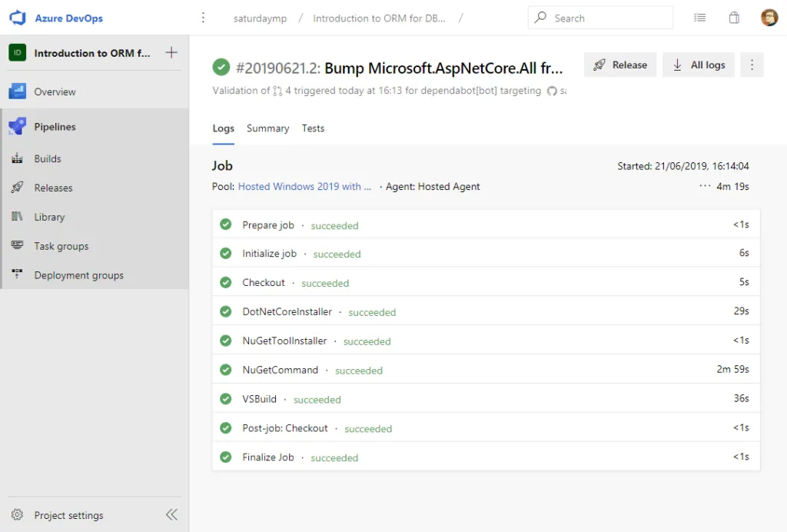Click the ID project badge icon

[18, 52]
